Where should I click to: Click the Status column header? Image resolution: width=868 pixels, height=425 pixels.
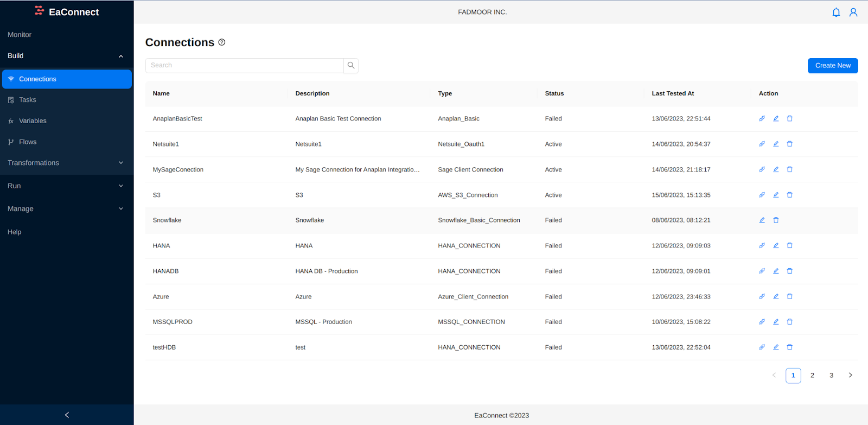554,93
